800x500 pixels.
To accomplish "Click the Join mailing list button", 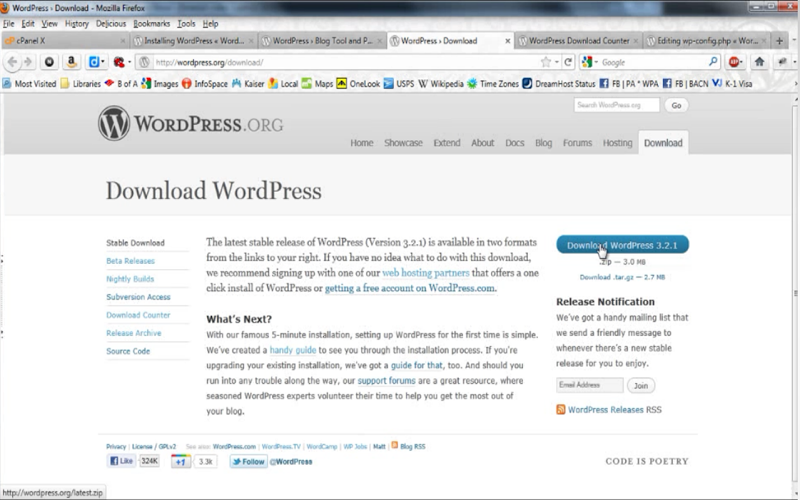I will pyautogui.click(x=641, y=385).
